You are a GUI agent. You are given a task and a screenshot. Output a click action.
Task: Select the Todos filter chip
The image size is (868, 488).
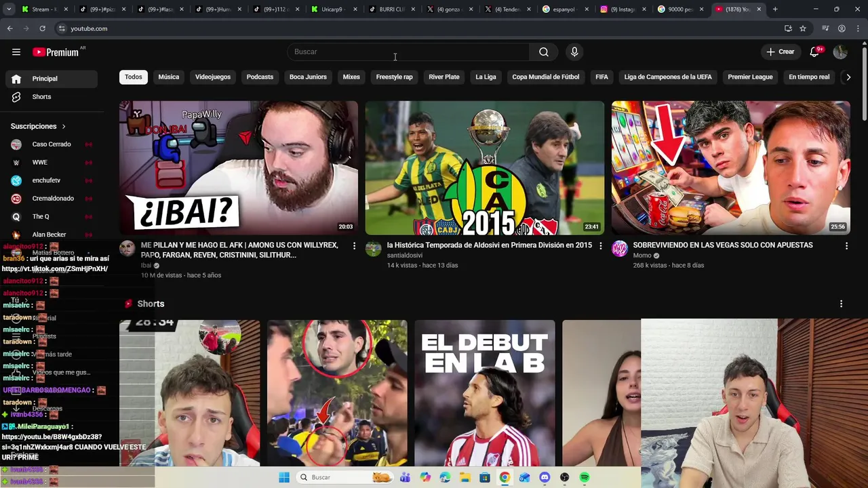(x=134, y=77)
